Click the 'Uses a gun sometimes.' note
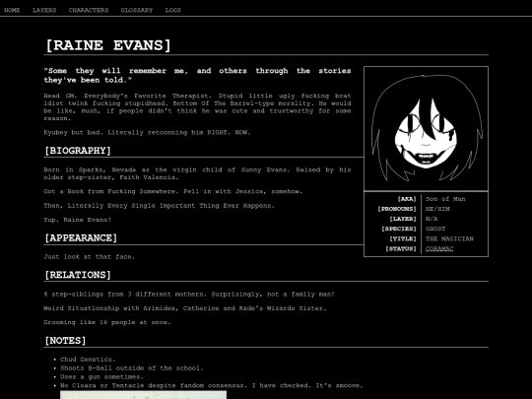The height and width of the screenshot is (399, 532). point(101,377)
